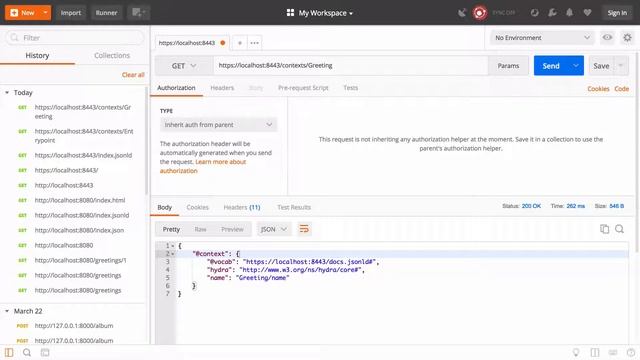Image resolution: width=640 pixels, height=360 pixels.
Task: Click Clear all link
Action: click(x=133, y=75)
